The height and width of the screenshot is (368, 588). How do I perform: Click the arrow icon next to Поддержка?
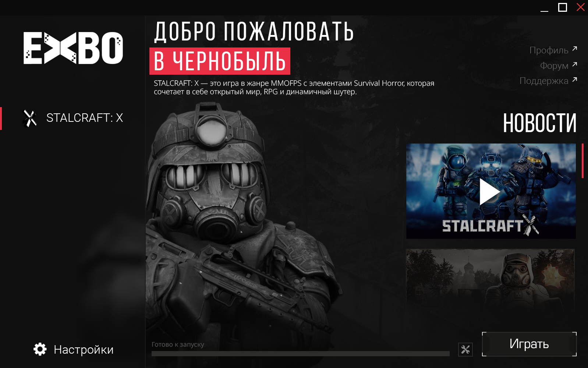point(575,79)
